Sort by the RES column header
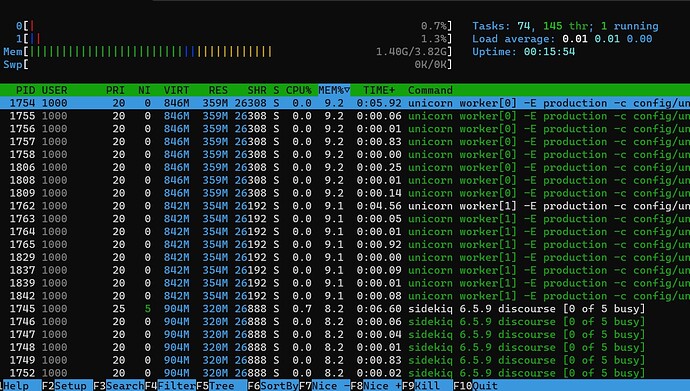 (218, 90)
